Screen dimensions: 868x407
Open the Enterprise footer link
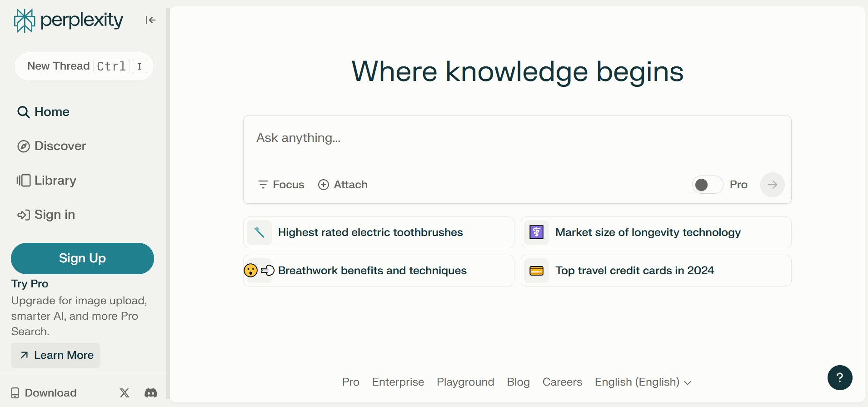398,382
